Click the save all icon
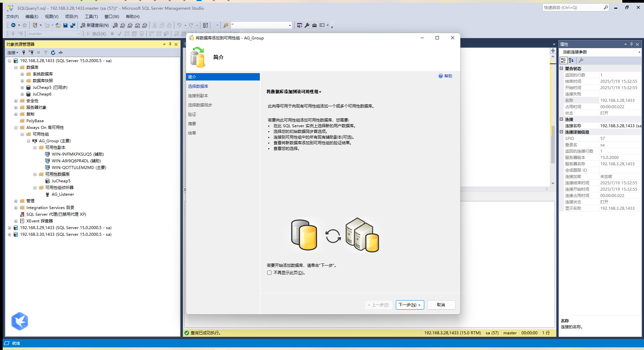644x350 pixels. pyautogui.click(x=73, y=25)
